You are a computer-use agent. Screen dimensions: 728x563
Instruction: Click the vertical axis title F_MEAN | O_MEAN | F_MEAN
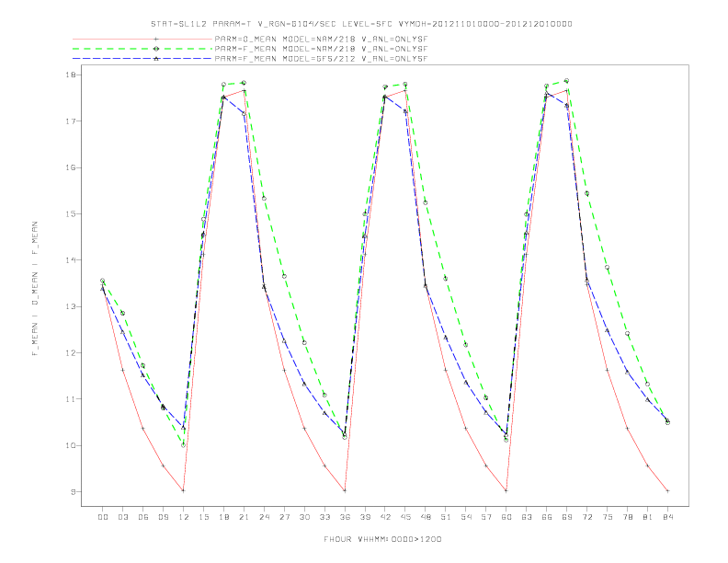(x=35, y=289)
